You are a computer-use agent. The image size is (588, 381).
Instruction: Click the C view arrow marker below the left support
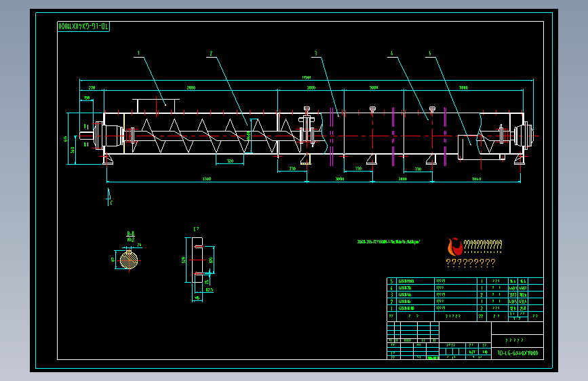tap(109, 197)
